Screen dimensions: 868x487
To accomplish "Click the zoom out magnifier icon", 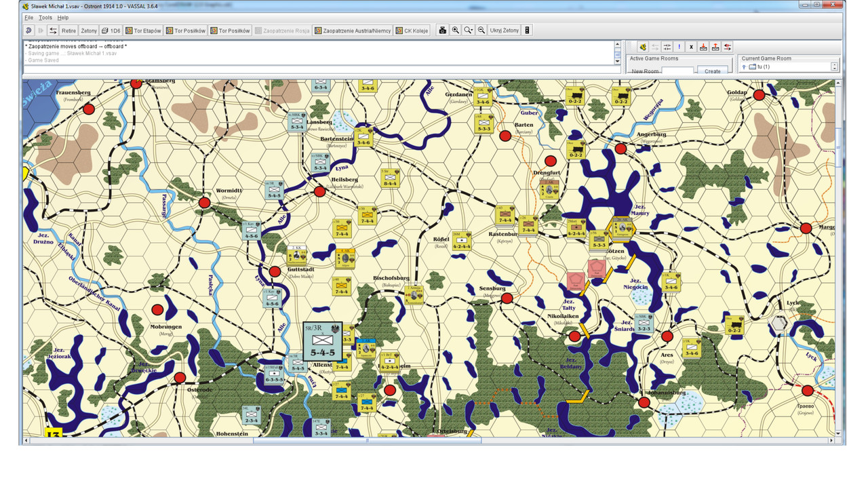I will coord(481,31).
